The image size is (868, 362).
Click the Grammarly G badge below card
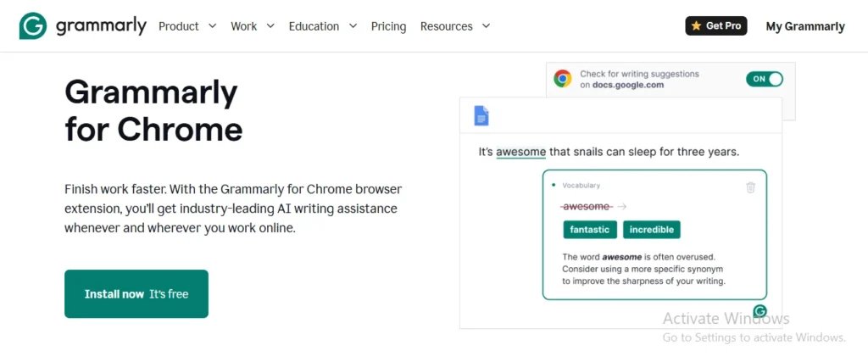click(760, 310)
